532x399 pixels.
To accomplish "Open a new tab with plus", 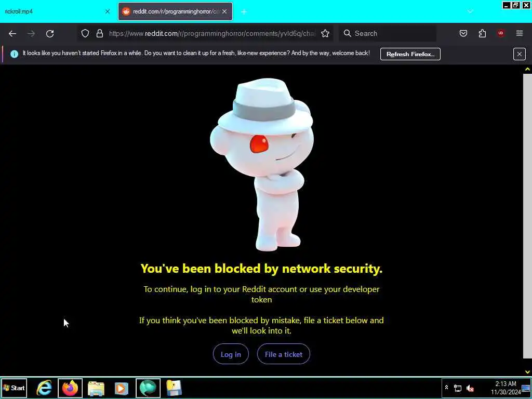I will pos(244,12).
